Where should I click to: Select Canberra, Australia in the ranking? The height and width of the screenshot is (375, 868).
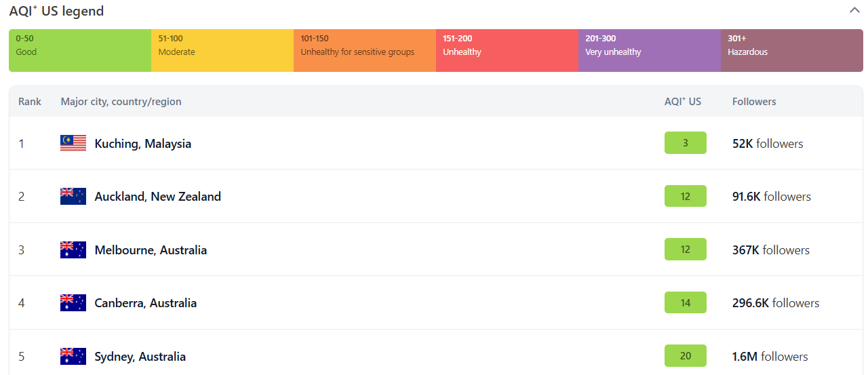coord(146,303)
